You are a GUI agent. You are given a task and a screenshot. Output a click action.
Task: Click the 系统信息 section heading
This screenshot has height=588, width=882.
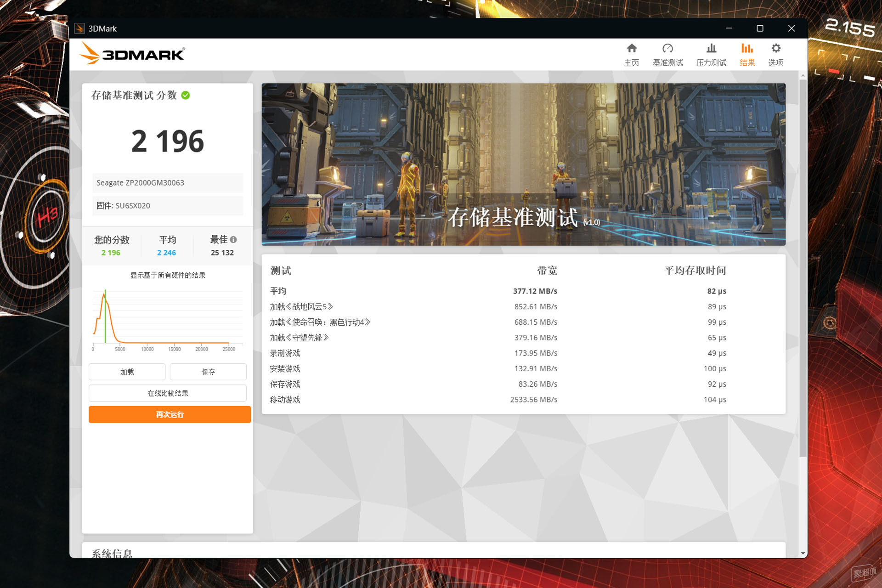[x=112, y=553]
